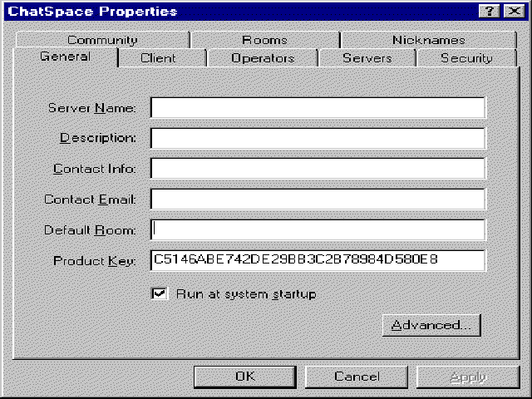Click the Product Key text field
This screenshot has height=399, width=532.
click(318, 260)
